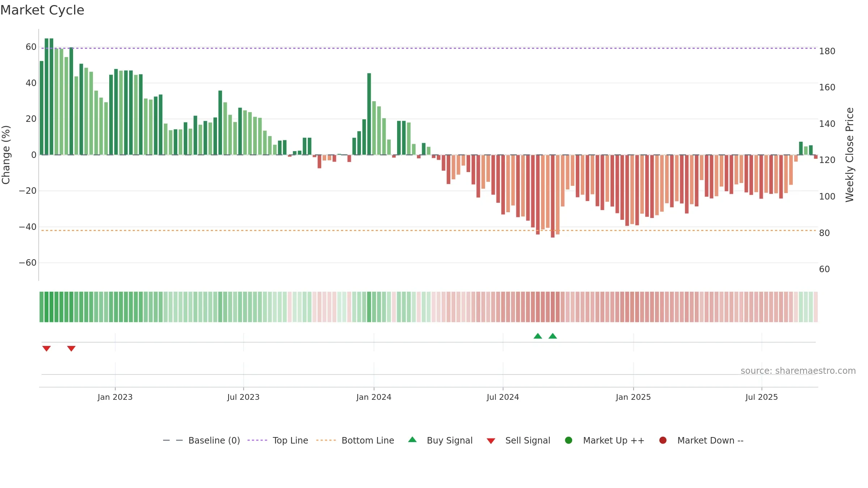Click the Jan 2025 x-axis label

633,397
